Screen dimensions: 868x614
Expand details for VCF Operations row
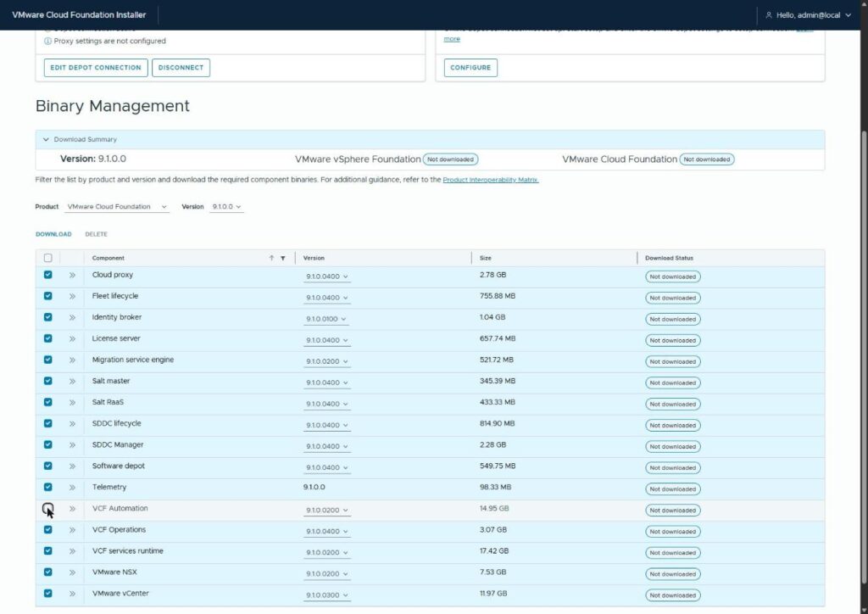click(x=72, y=530)
